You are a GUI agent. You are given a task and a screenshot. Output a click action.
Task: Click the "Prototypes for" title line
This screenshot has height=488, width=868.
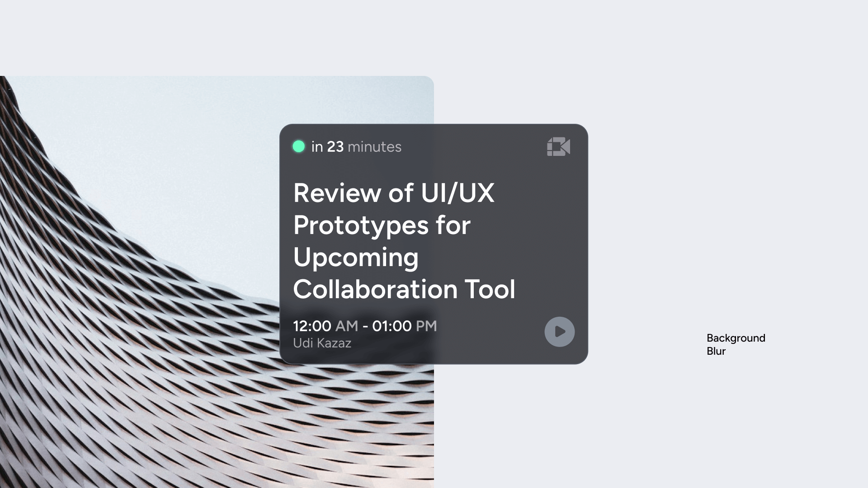(x=382, y=225)
